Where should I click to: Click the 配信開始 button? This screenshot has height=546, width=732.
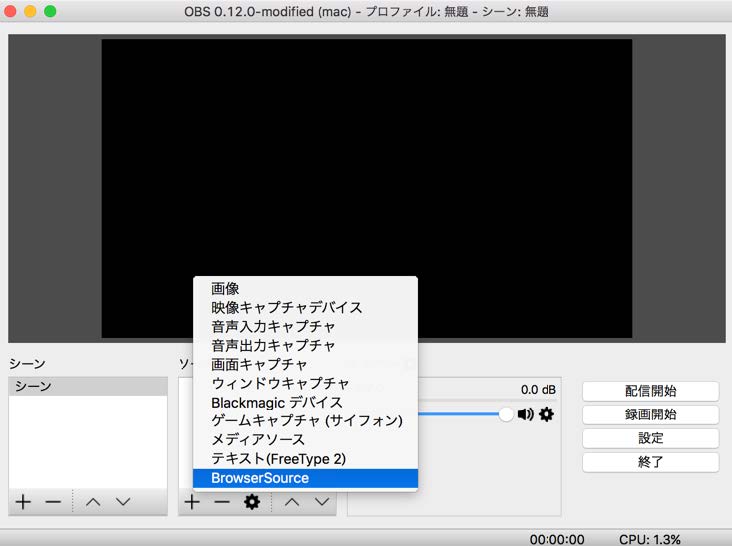(650, 391)
